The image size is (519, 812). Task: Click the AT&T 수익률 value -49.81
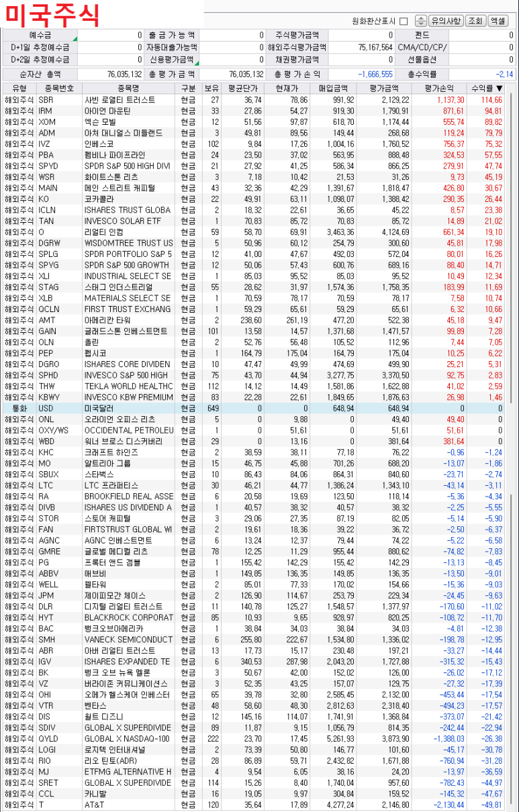[491, 805]
